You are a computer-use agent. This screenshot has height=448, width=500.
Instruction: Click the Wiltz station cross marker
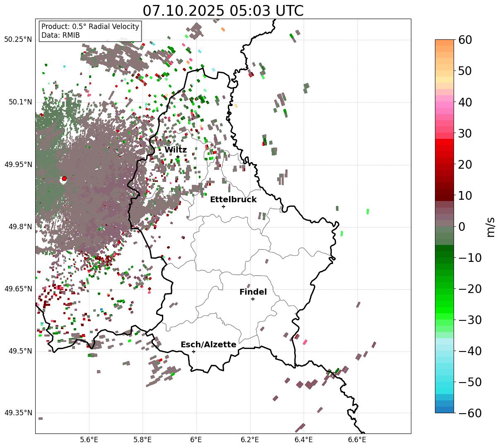pyautogui.click(x=178, y=157)
